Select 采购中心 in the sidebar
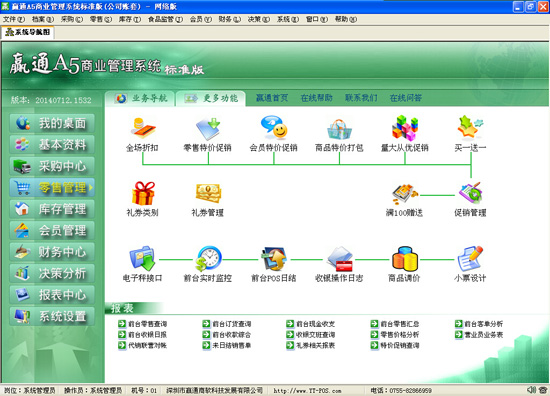 point(52,166)
